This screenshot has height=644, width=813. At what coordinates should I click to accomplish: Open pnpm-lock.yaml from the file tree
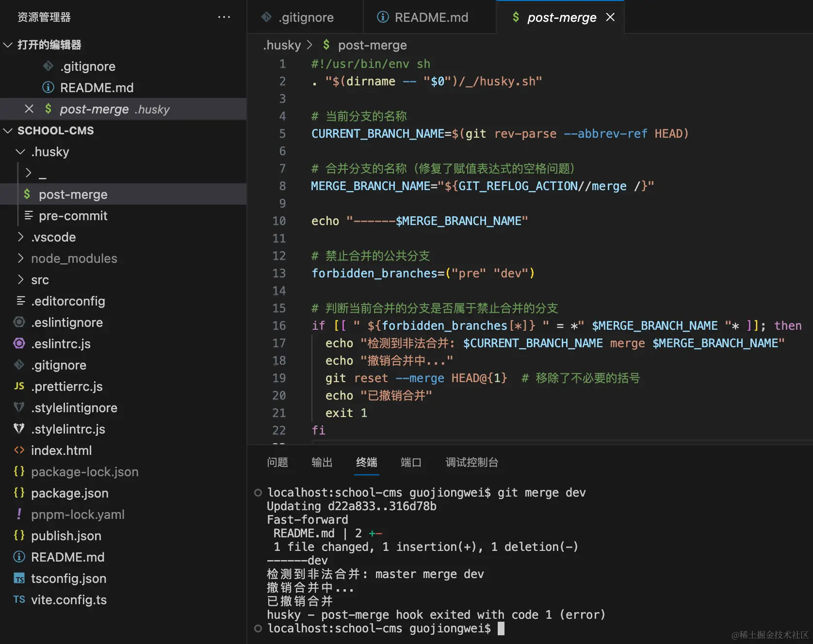[123, 514]
